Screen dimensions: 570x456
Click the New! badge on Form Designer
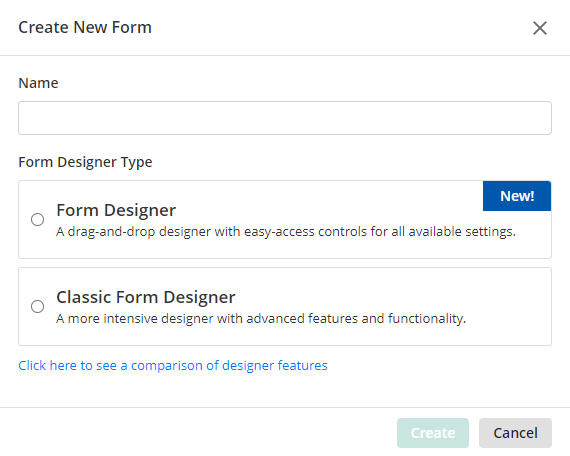pos(517,196)
